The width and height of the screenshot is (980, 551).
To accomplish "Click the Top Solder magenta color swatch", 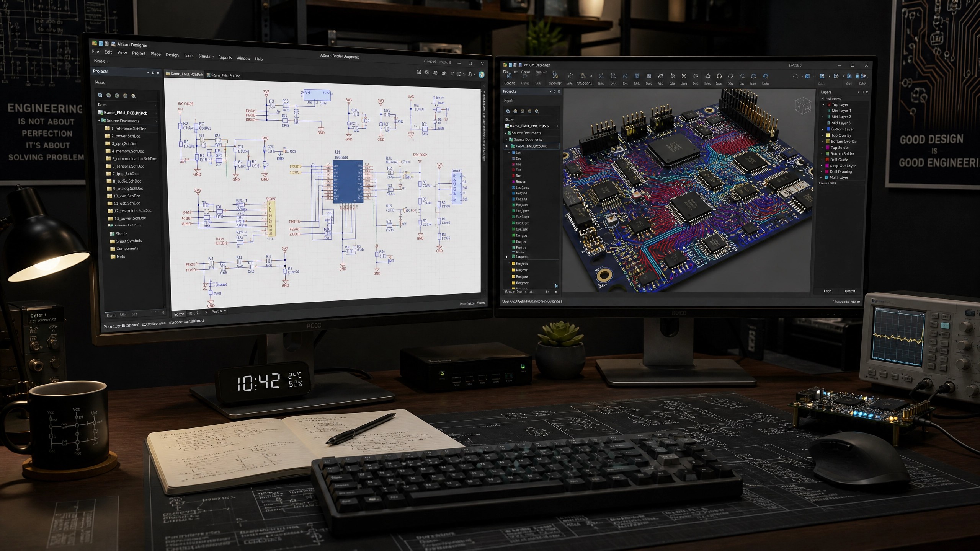I will (828, 148).
